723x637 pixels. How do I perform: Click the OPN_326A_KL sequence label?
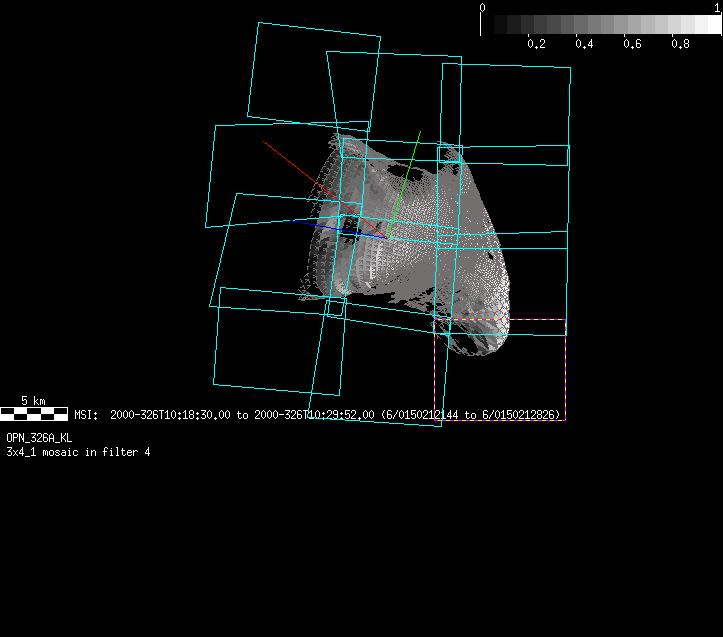[x=39, y=438]
